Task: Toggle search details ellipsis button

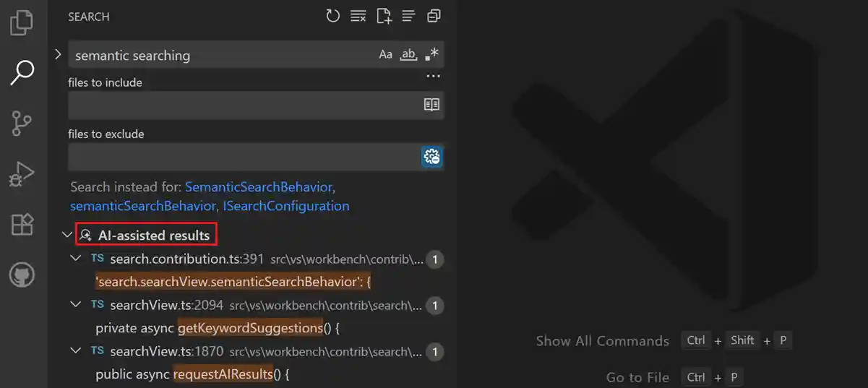Action: [433, 76]
